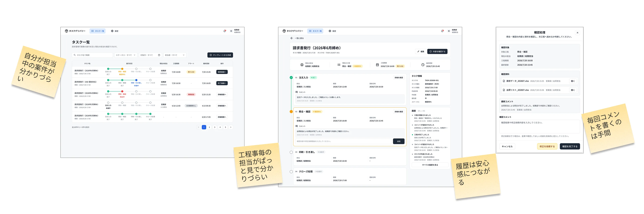The width and height of the screenshot is (644, 214).
Task: Click the 残り15分 badge in the task list
Action: (x=191, y=72)
